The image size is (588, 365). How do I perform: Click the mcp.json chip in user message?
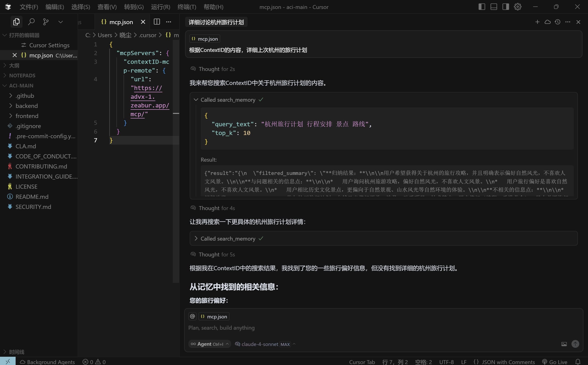(204, 39)
